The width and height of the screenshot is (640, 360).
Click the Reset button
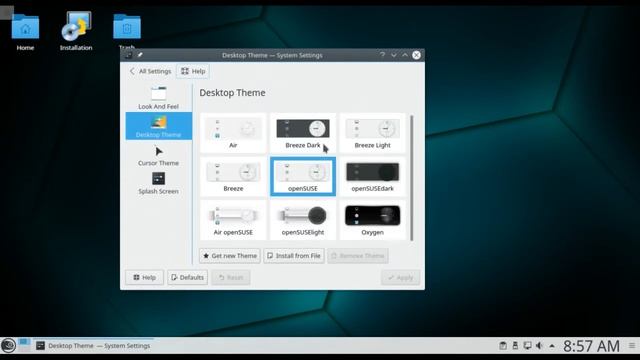pyautogui.click(x=231, y=278)
